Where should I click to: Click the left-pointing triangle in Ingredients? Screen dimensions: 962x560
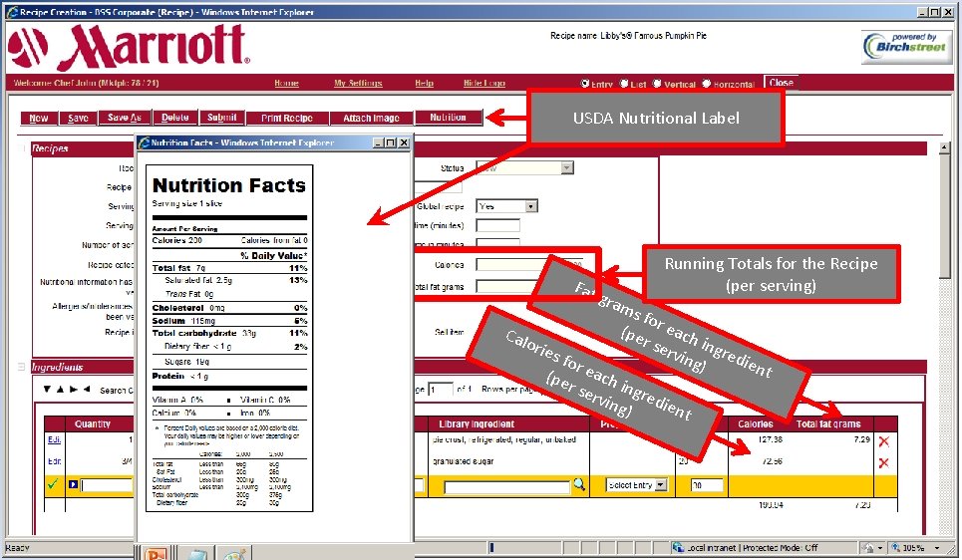87,390
